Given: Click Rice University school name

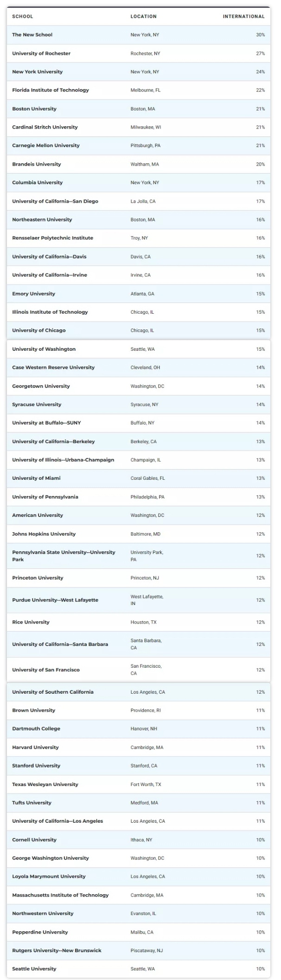Looking at the screenshot, I should (x=31, y=622).
